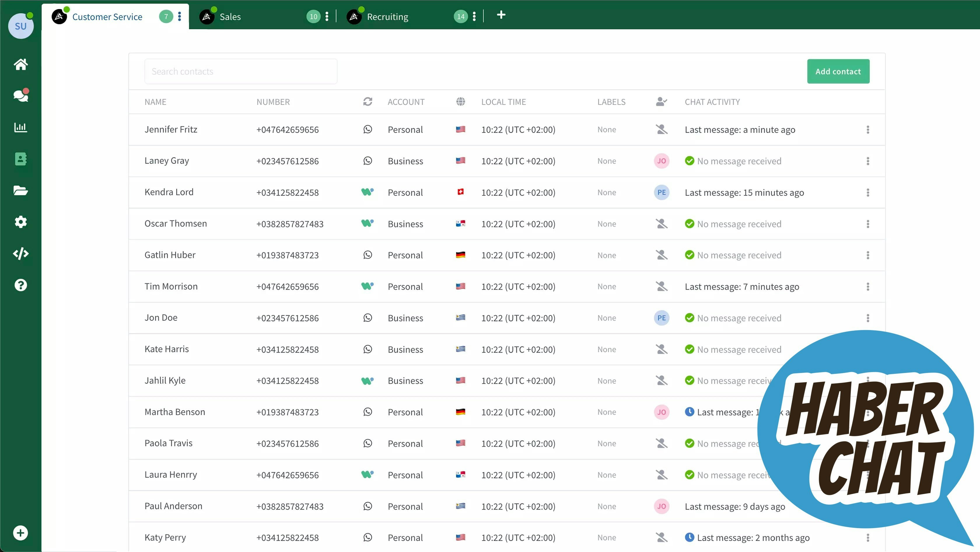980x552 pixels.
Task: Click the Search contacts field
Action: coord(240,71)
